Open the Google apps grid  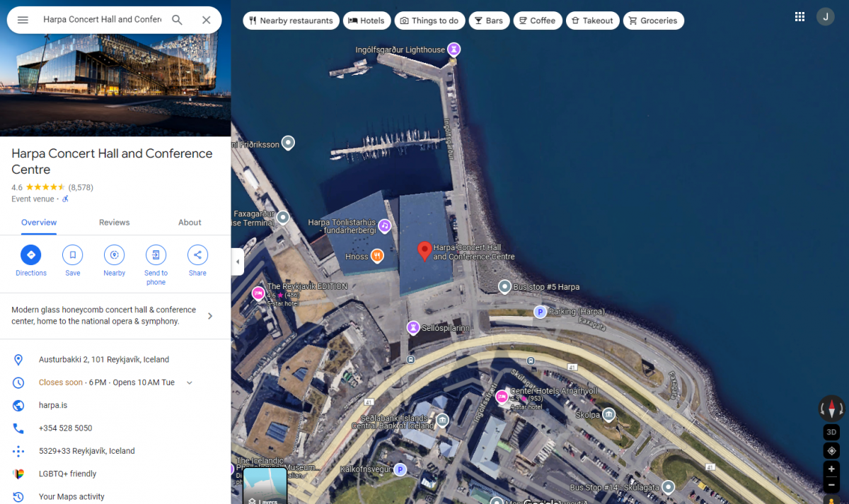(799, 17)
